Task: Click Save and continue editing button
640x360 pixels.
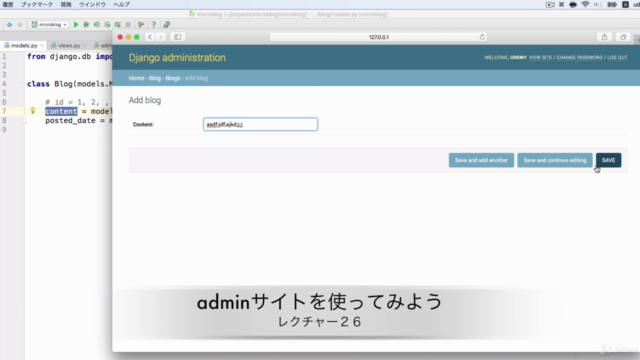Action: [555, 160]
